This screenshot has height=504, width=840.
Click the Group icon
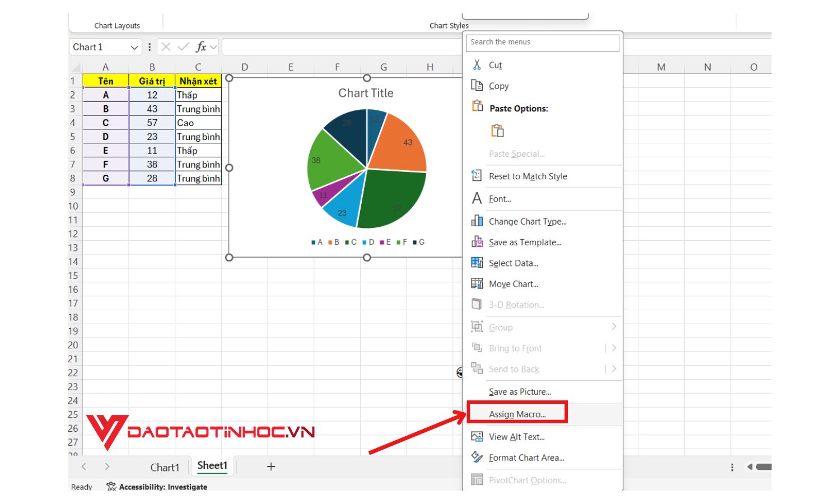pyautogui.click(x=477, y=326)
